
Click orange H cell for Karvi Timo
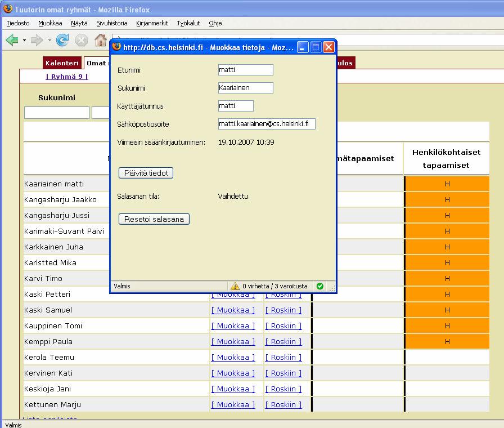click(x=447, y=278)
